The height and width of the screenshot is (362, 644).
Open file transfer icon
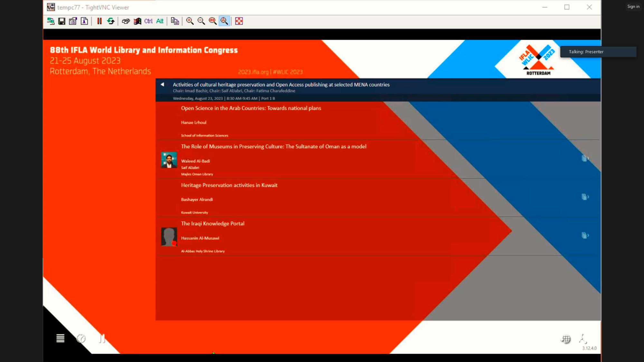click(x=175, y=21)
